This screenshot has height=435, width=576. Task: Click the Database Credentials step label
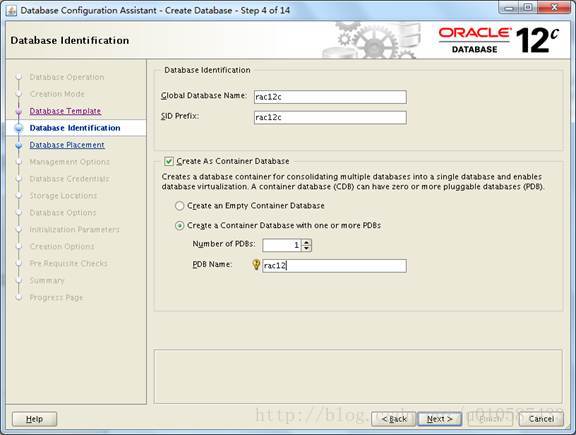pyautogui.click(x=69, y=179)
